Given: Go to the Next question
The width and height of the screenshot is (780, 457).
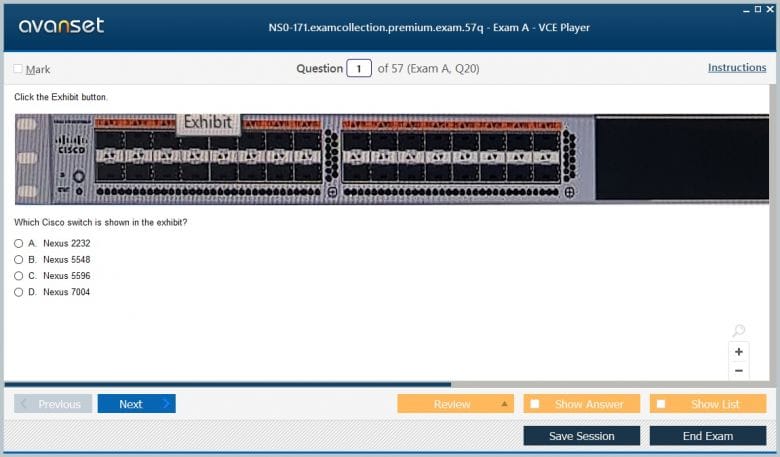Looking at the screenshot, I should coord(136,404).
